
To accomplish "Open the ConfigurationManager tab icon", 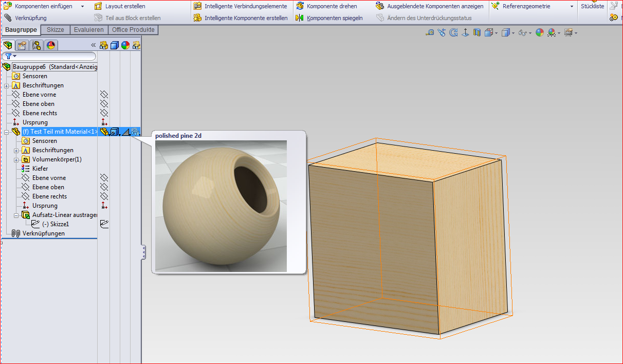I will (36, 45).
